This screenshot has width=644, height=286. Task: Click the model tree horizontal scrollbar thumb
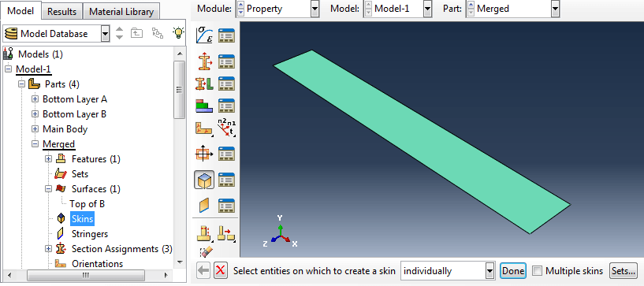click(85, 274)
